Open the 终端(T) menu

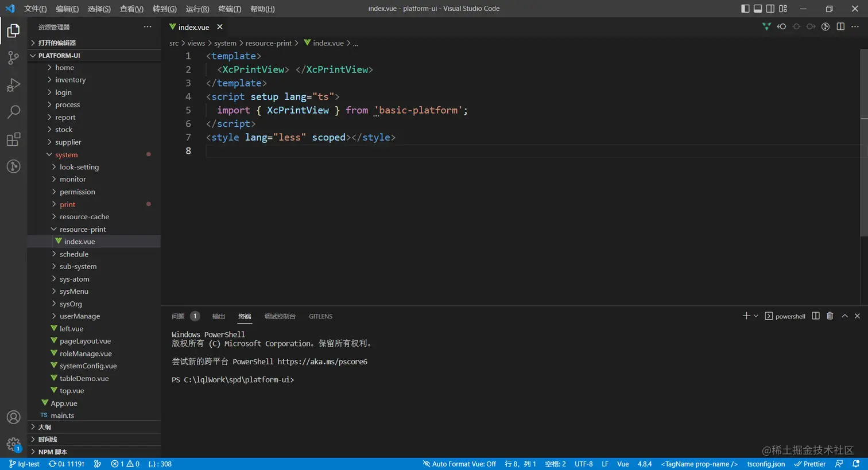(230, 9)
